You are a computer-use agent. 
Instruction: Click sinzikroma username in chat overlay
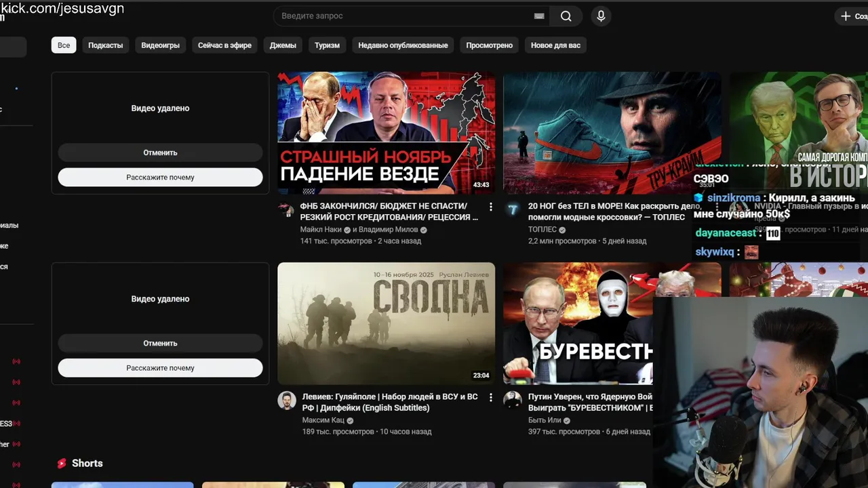(x=734, y=198)
